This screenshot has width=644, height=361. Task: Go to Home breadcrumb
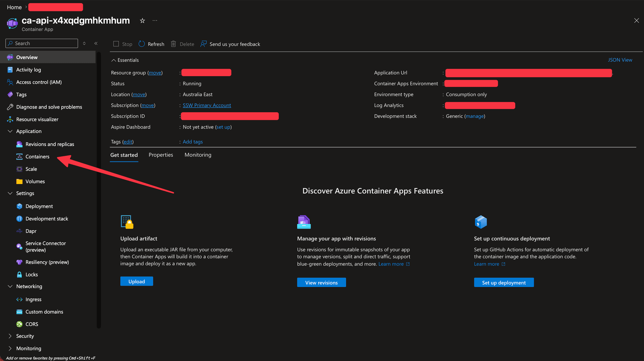14,7
